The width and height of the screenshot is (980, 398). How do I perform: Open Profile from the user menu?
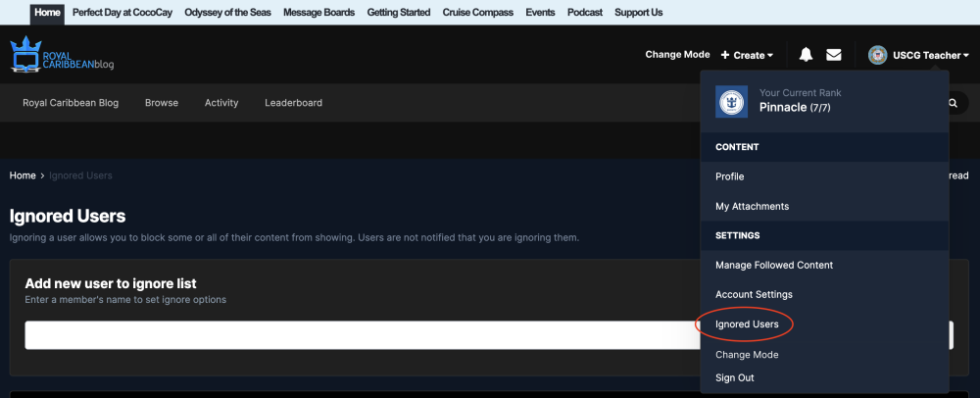click(730, 176)
